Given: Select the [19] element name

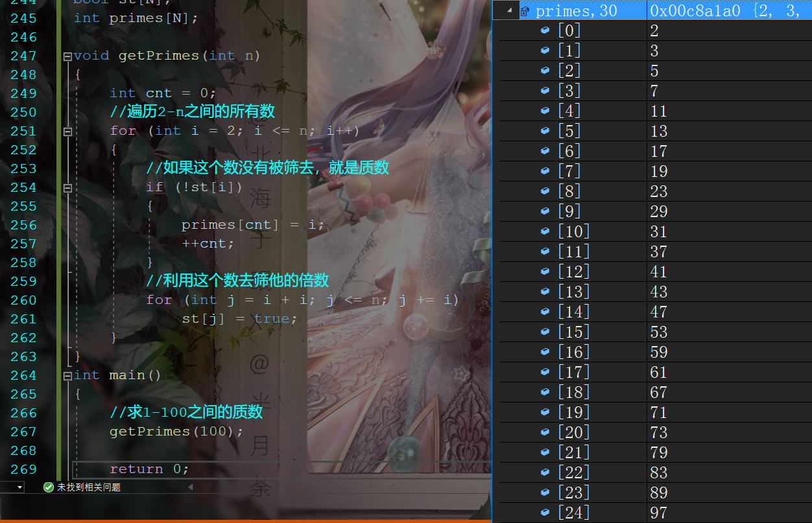Looking at the screenshot, I should [574, 412].
